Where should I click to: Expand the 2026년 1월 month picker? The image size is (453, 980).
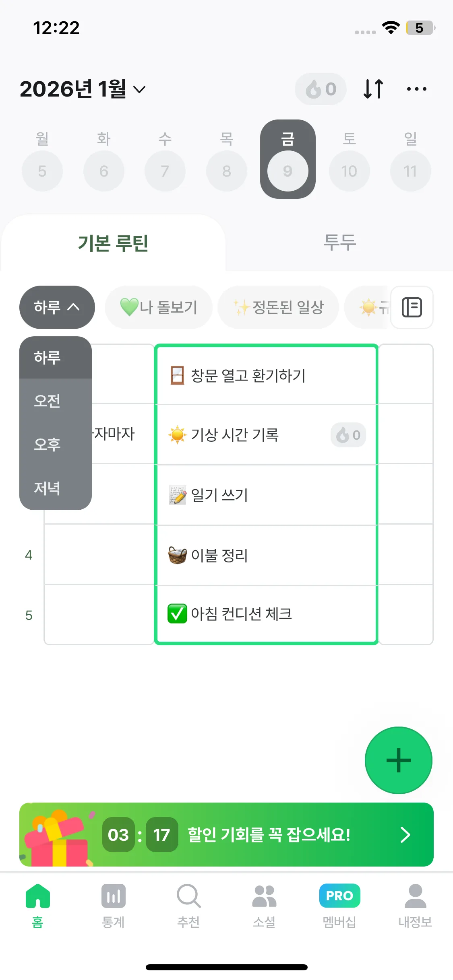83,89
